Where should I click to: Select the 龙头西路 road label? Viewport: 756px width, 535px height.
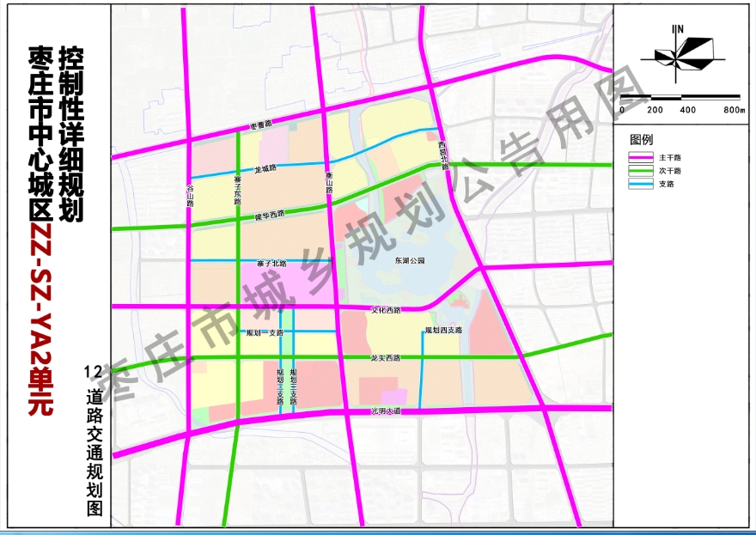pyautogui.click(x=385, y=357)
